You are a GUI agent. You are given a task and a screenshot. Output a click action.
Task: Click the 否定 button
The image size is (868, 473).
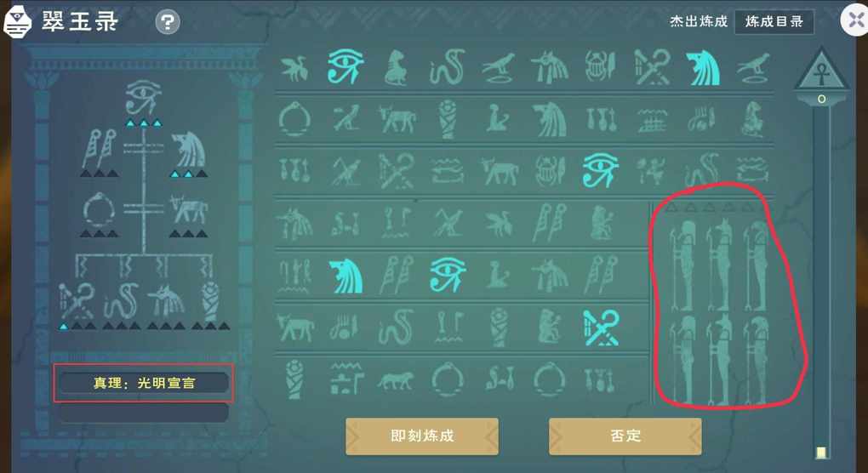(625, 436)
